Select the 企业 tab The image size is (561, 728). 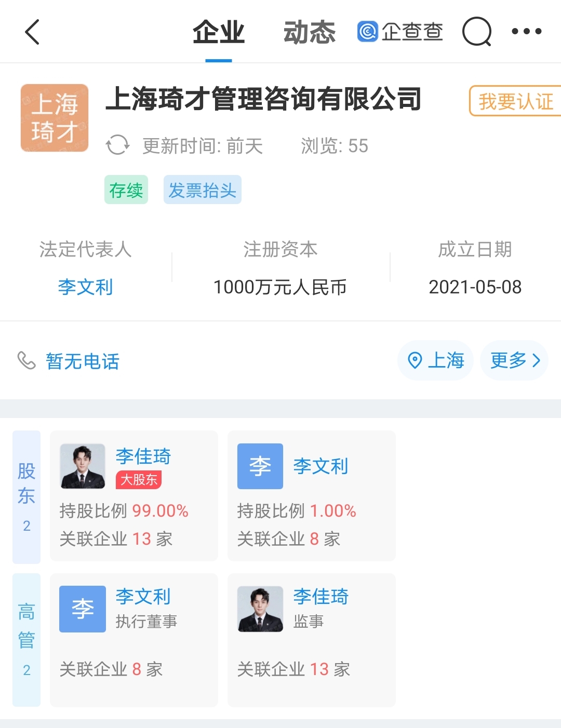point(219,33)
